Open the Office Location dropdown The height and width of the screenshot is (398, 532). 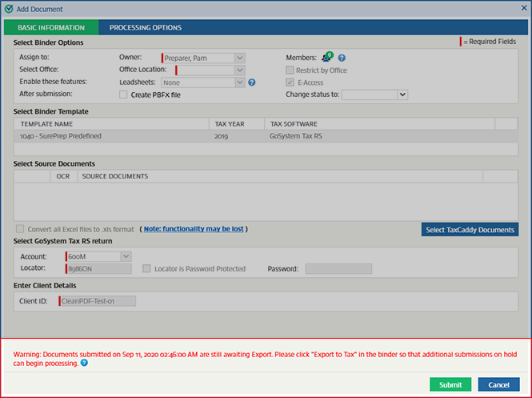239,70
